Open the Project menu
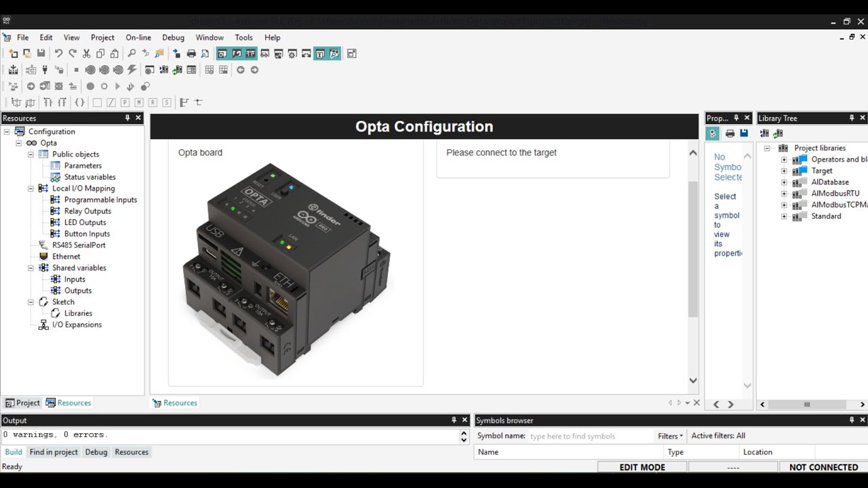The height and width of the screenshot is (488, 868). 102,37
